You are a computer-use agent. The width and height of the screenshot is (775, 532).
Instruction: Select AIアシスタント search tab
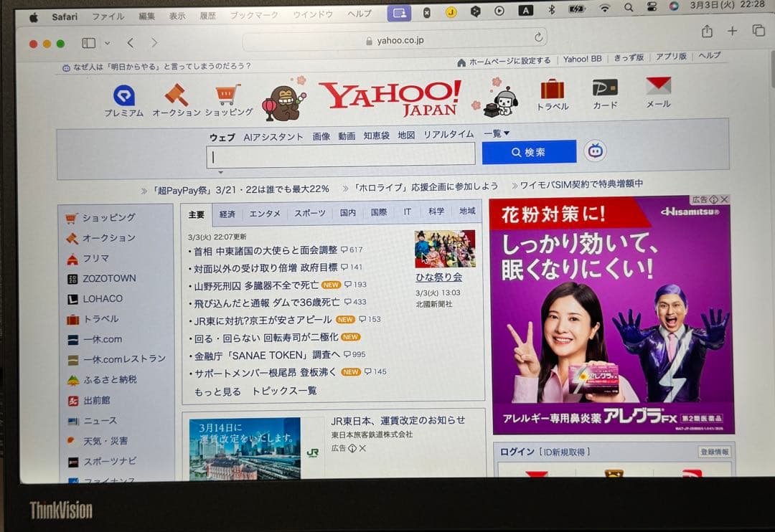[x=273, y=137]
